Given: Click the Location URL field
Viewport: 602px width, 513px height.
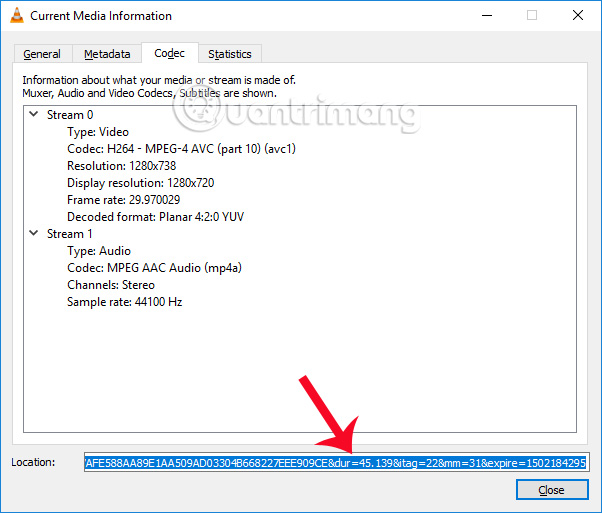Looking at the screenshot, I should click(337, 463).
